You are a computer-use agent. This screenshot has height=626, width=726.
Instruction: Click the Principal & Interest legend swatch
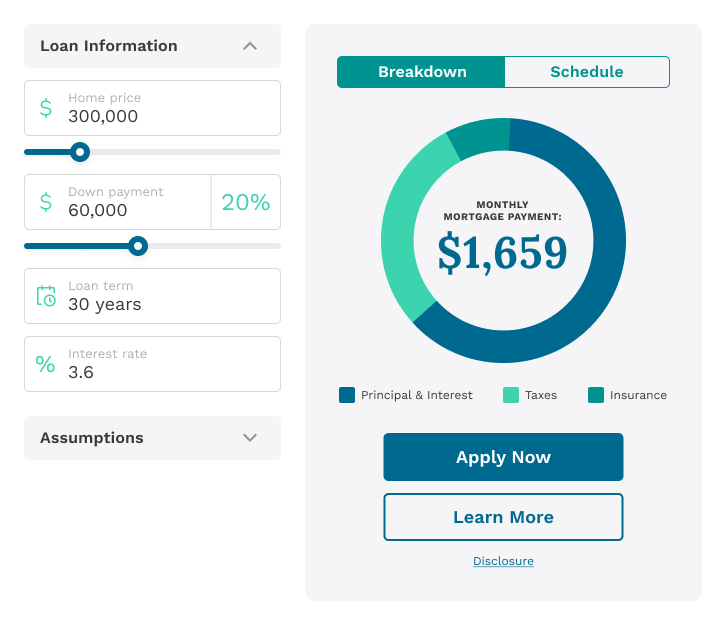tap(347, 395)
